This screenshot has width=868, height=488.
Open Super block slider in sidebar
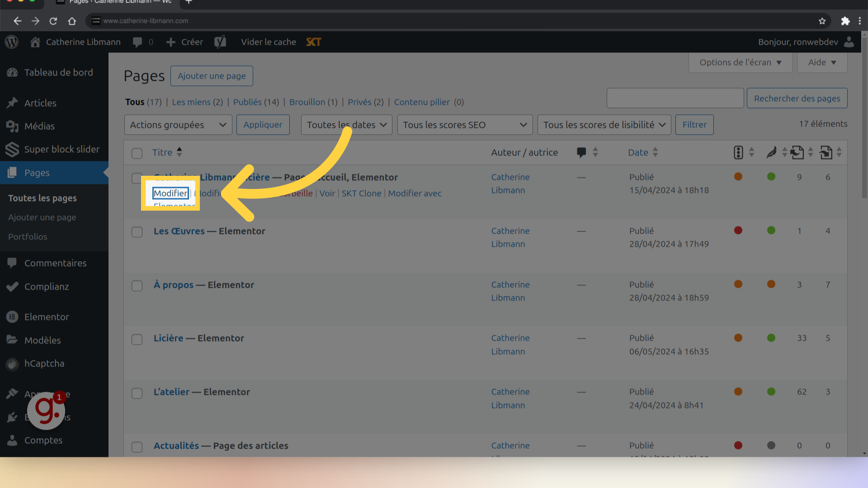(x=54, y=149)
